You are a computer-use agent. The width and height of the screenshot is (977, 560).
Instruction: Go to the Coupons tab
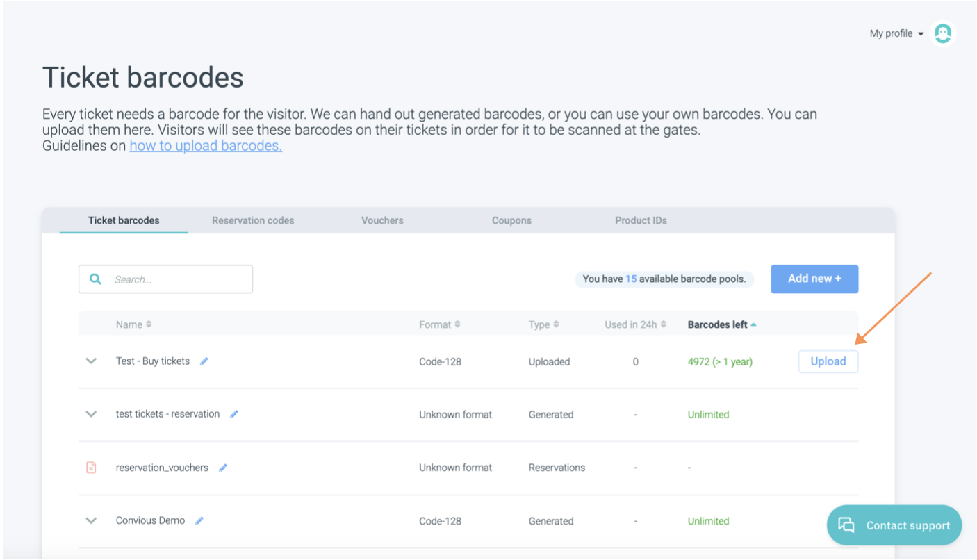[511, 220]
